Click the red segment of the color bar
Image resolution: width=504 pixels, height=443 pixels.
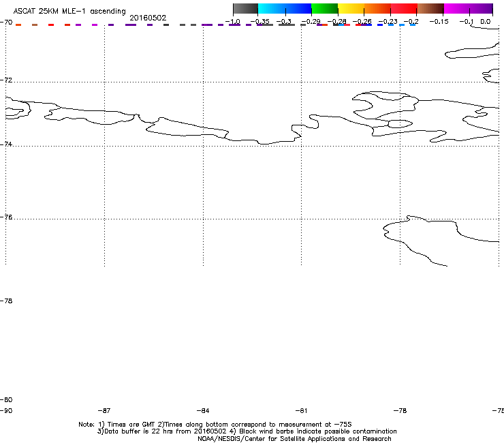point(404,9)
